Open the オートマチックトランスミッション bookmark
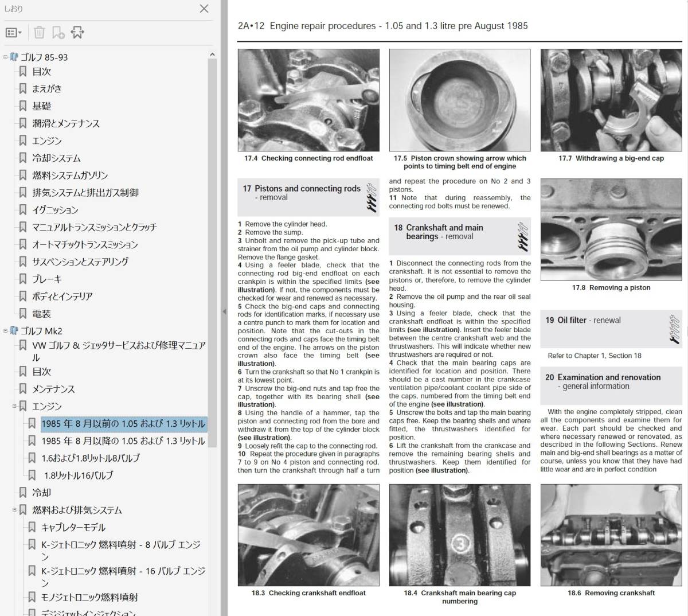The height and width of the screenshot is (616, 688). point(85,244)
